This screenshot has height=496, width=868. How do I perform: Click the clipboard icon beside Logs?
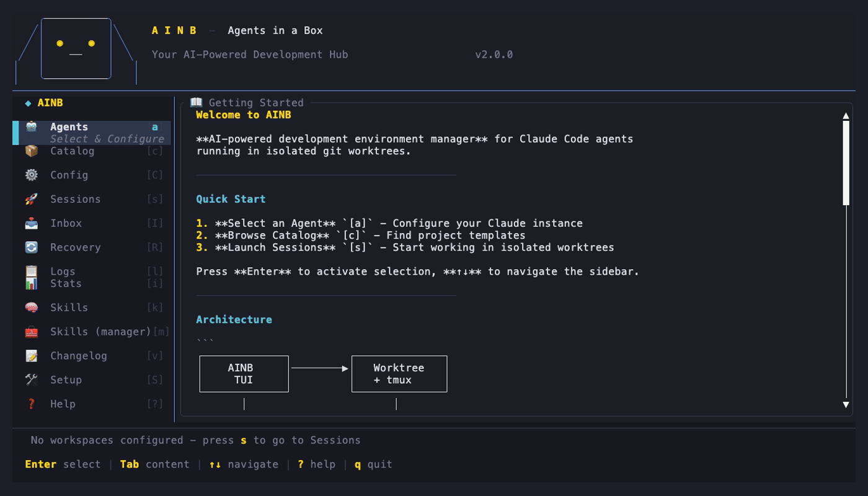(32, 272)
